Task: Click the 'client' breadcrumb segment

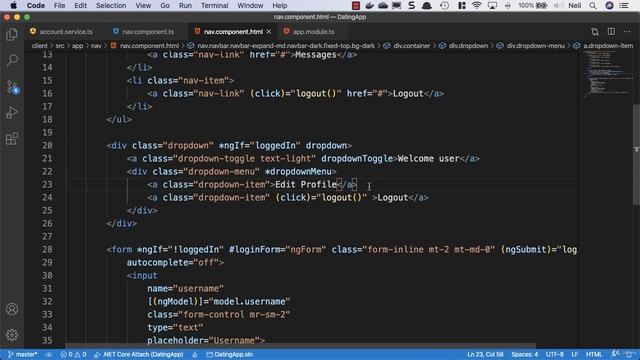Action: pos(40,46)
